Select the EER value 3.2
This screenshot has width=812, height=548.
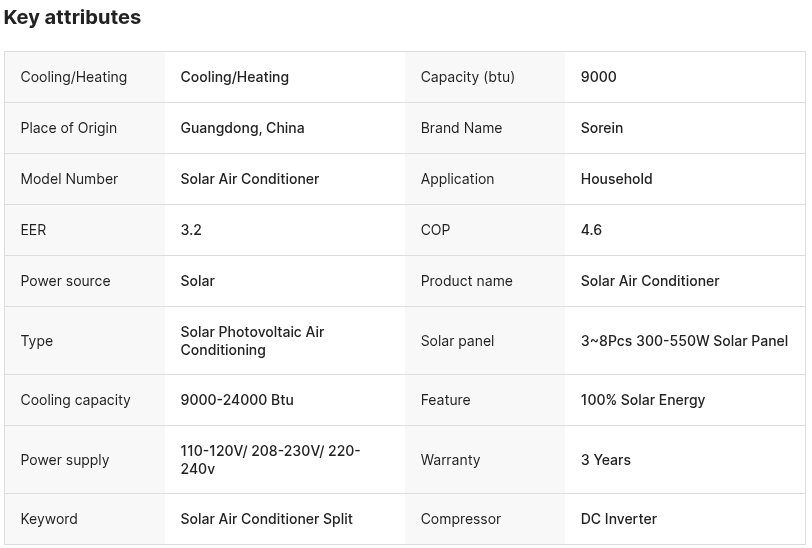point(191,230)
